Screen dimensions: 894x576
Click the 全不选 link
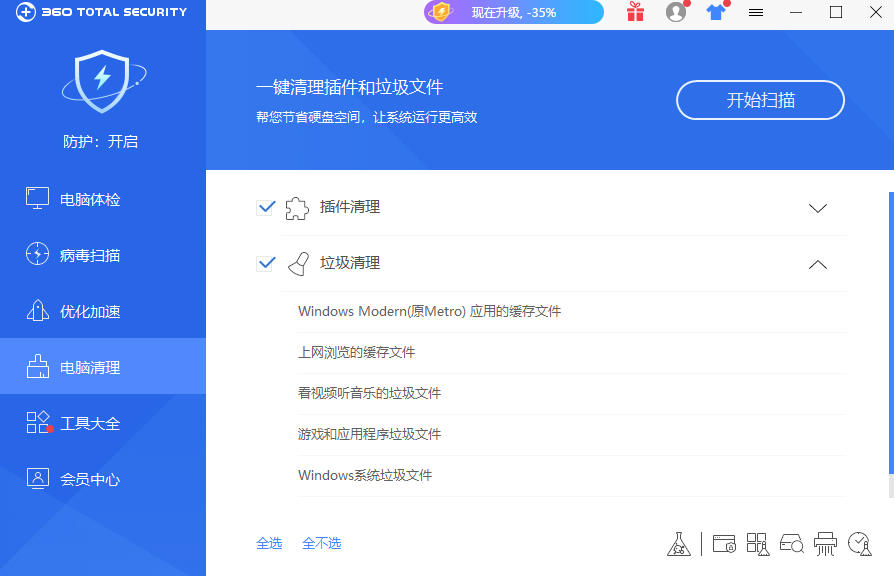(322, 543)
